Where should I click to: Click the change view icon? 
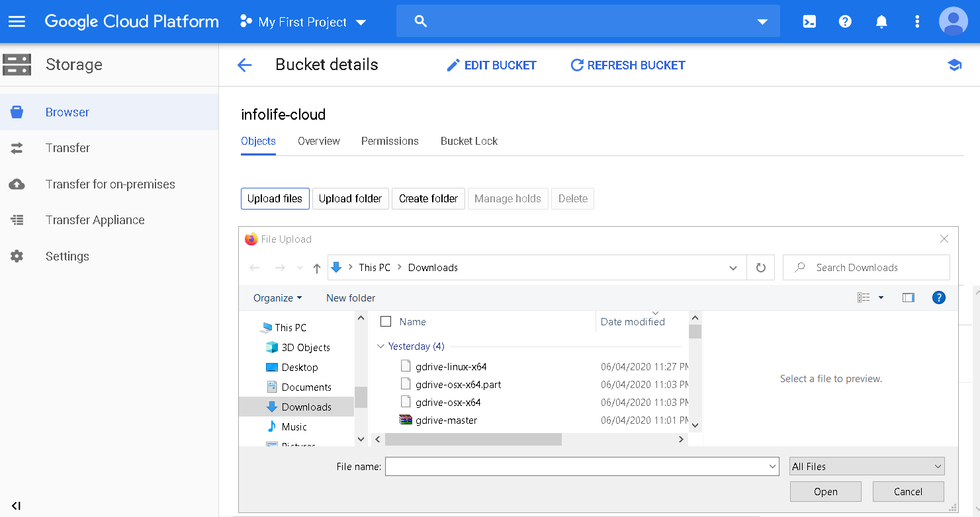point(864,298)
